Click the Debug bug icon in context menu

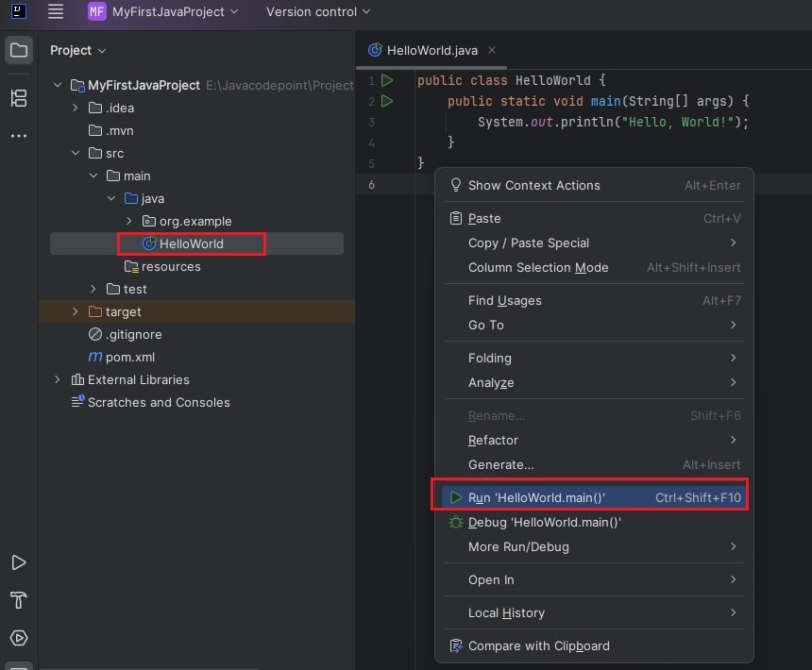[456, 523]
